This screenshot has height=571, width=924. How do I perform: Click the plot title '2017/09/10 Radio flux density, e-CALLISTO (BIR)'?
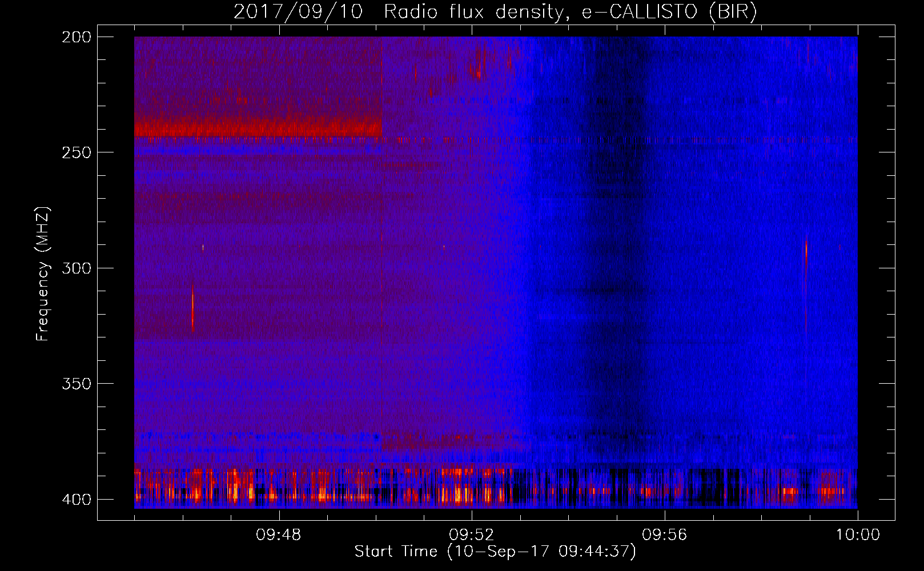[495, 12]
